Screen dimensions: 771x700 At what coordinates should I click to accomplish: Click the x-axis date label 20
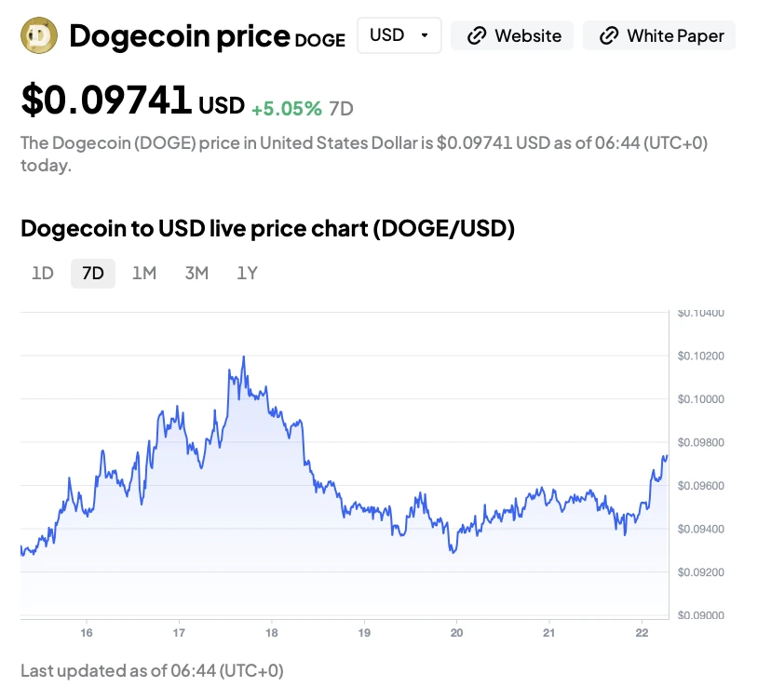pos(456,634)
